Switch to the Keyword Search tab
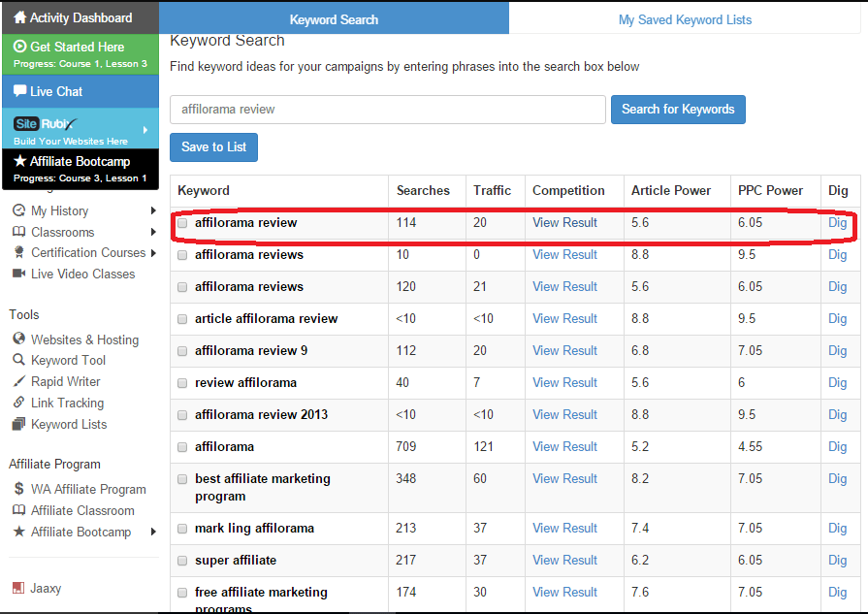The image size is (868, 614). tap(334, 19)
